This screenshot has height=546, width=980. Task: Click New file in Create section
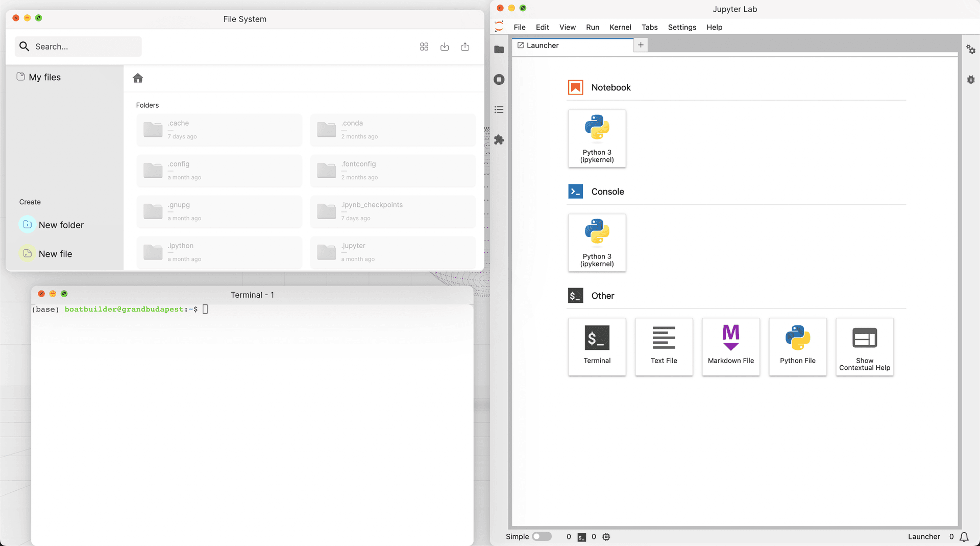[x=55, y=254]
